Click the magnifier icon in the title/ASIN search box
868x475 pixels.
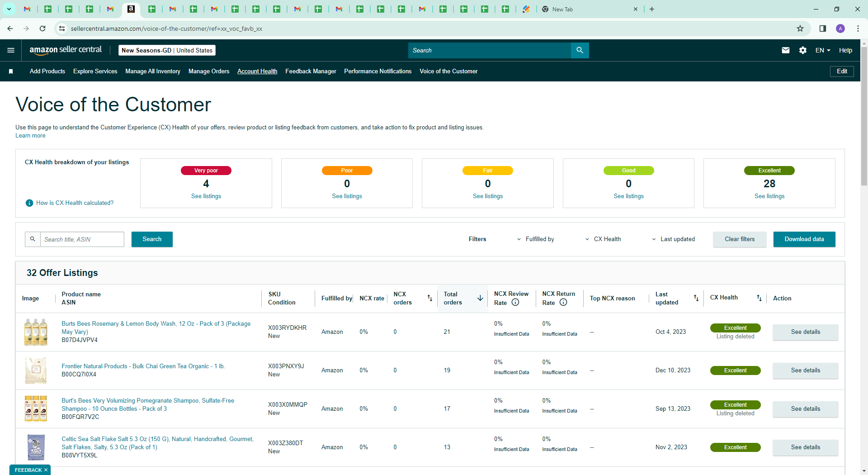(x=33, y=239)
